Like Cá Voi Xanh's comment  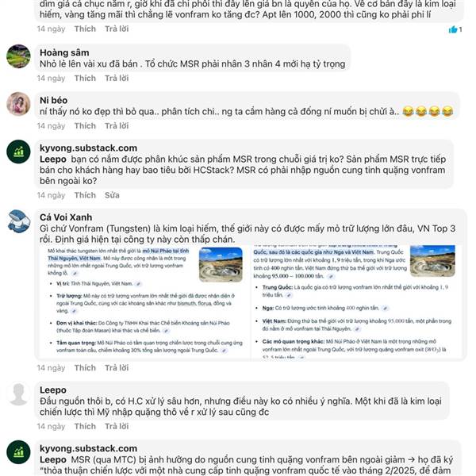(85, 367)
